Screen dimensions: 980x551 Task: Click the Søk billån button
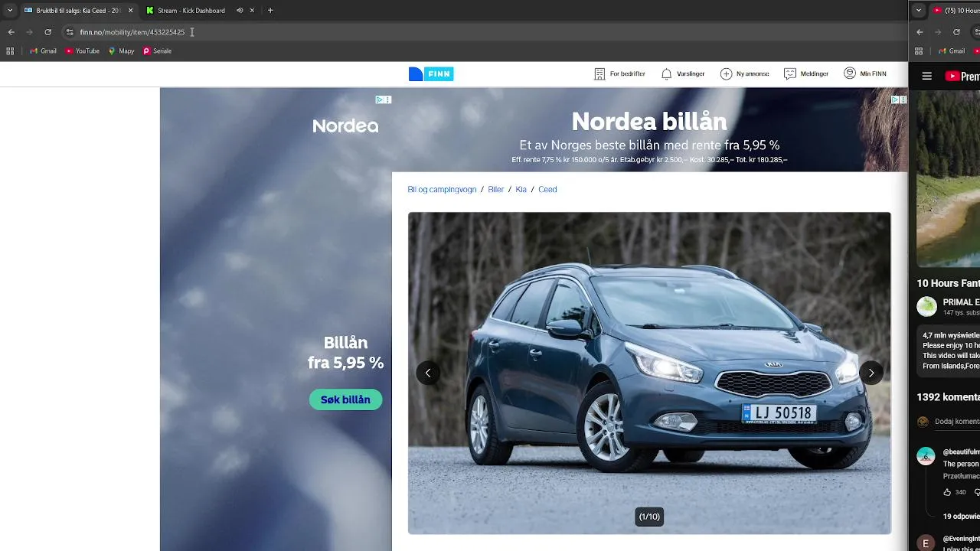pos(345,399)
